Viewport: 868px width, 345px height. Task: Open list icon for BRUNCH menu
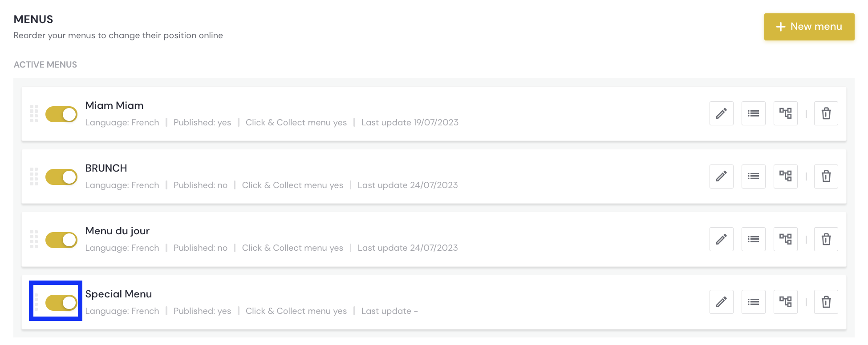coord(753,176)
